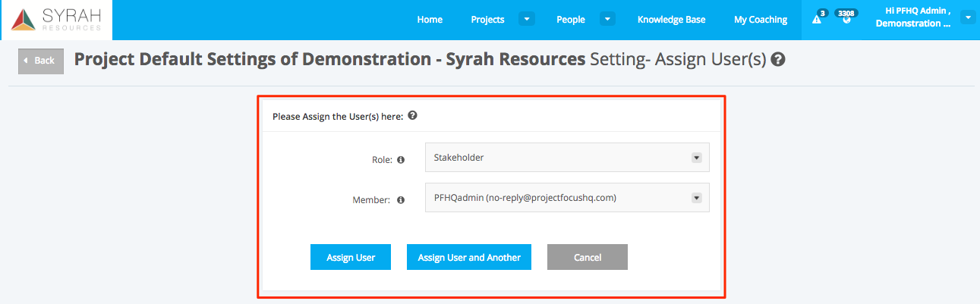Click the Back button
Screen dimensions: 980x304
pyautogui.click(x=41, y=60)
